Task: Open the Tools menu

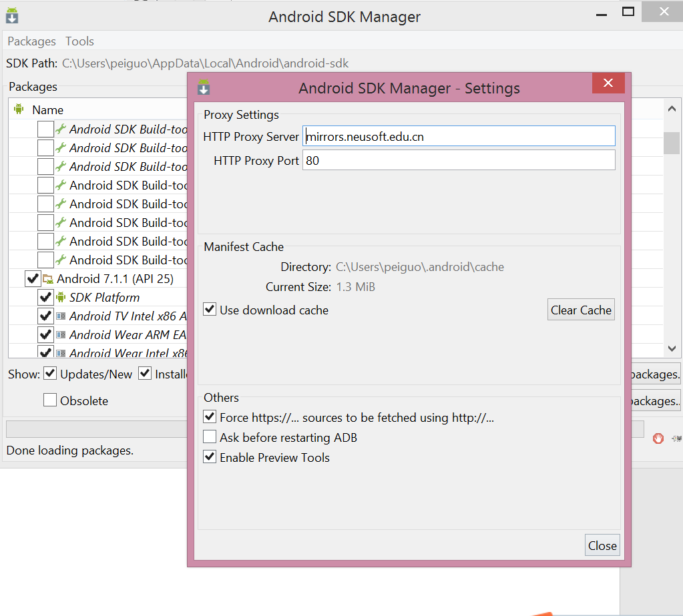Action: (x=79, y=41)
